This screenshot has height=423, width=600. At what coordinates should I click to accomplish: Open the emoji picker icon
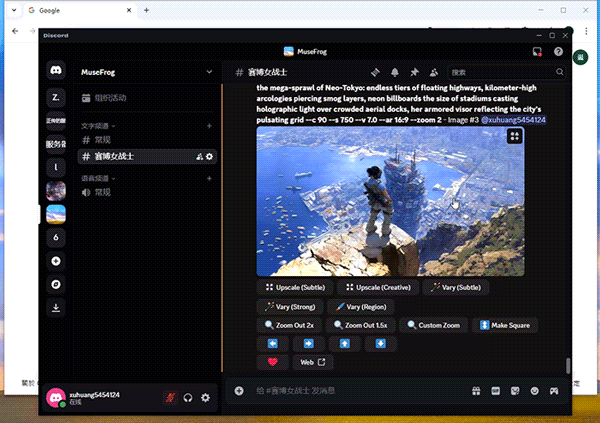click(535, 391)
